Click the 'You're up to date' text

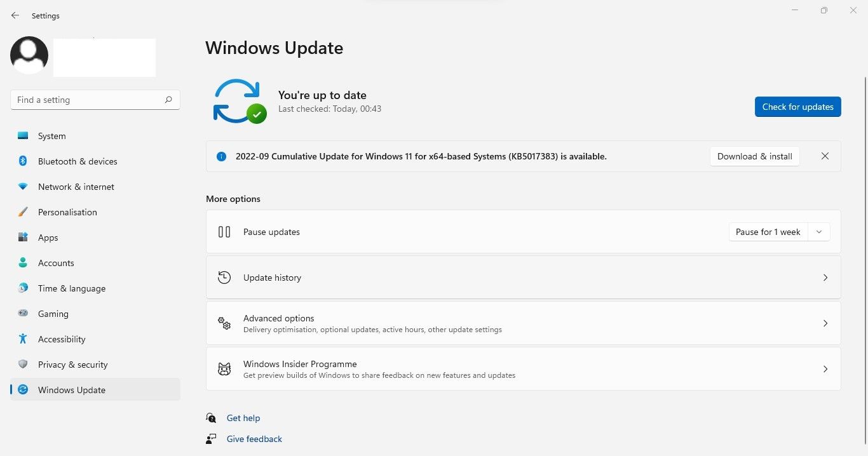(x=322, y=95)
